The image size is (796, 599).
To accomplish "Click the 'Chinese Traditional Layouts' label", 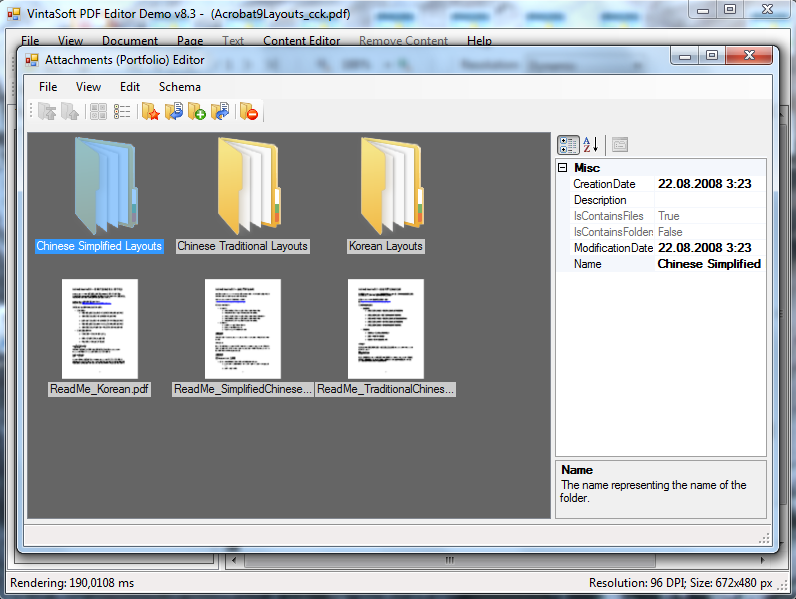I will pos(243,246).
